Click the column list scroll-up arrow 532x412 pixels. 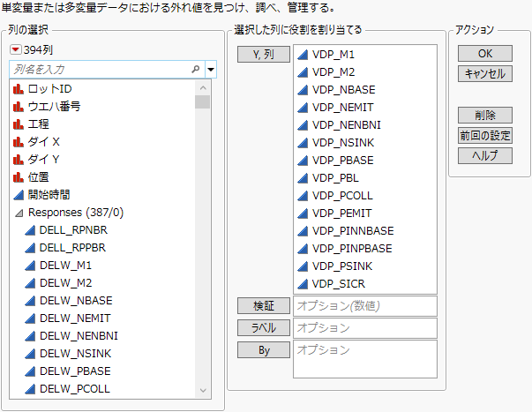pos(203,88)
